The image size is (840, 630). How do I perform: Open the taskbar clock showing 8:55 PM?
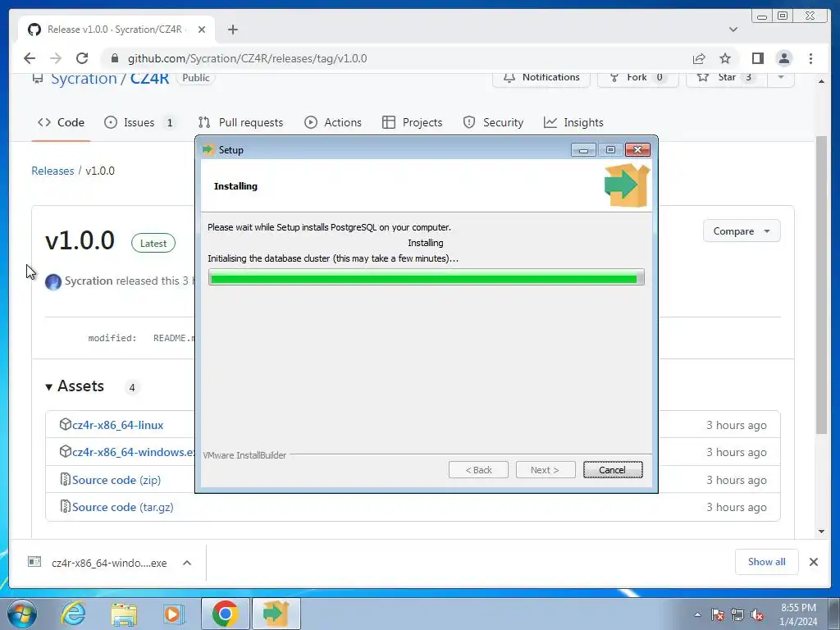(798, 614)
